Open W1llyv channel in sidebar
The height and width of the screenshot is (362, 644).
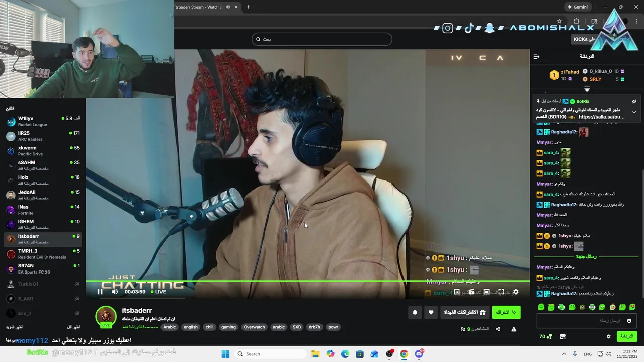[x=43, y=121]
